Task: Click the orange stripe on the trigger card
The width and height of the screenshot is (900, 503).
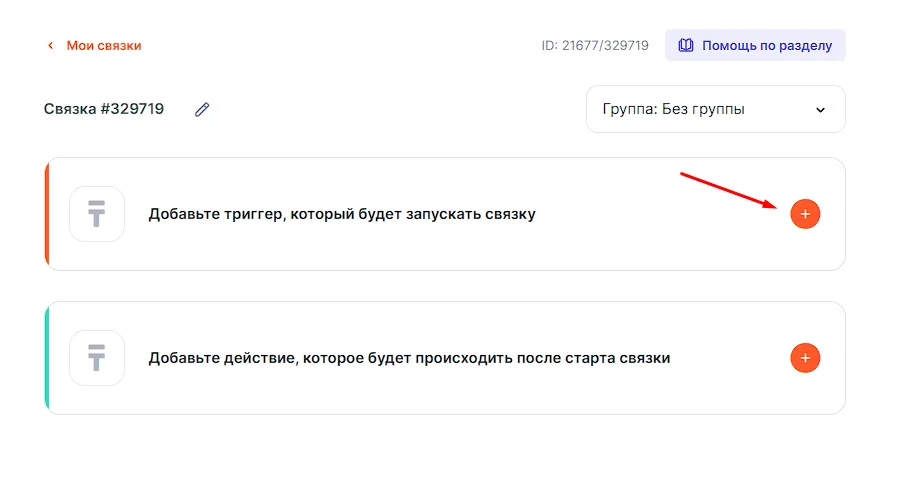Action: click(47, 214)
